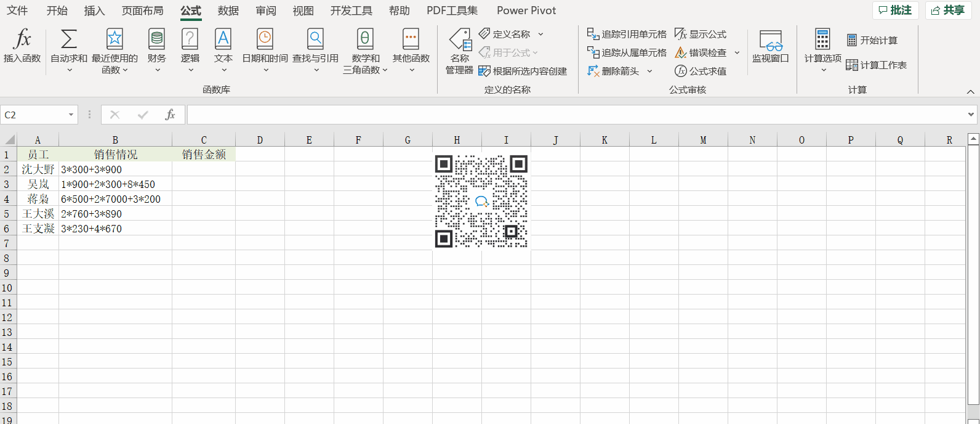Open Date and Time (日期和时间) functions

[x=265, y=39]
